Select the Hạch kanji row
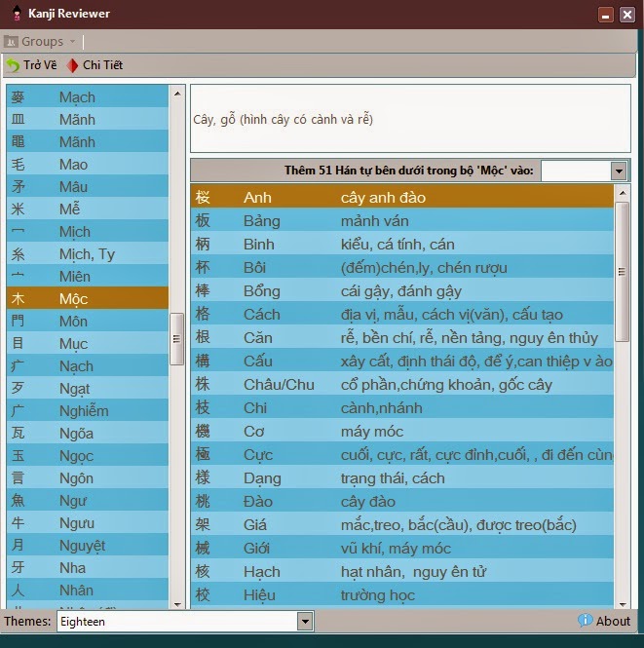The height and width of the screenshot is (648, 644). pyautogui.click(x=402, y=572)
